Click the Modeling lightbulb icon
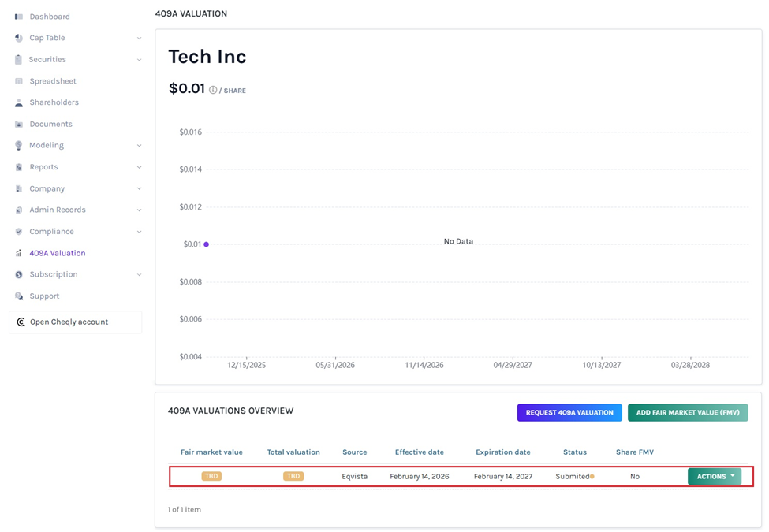 coord(19,146)
